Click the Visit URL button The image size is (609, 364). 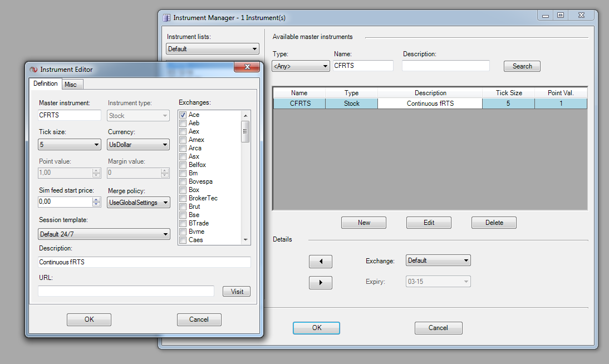(x=237, y=291)
